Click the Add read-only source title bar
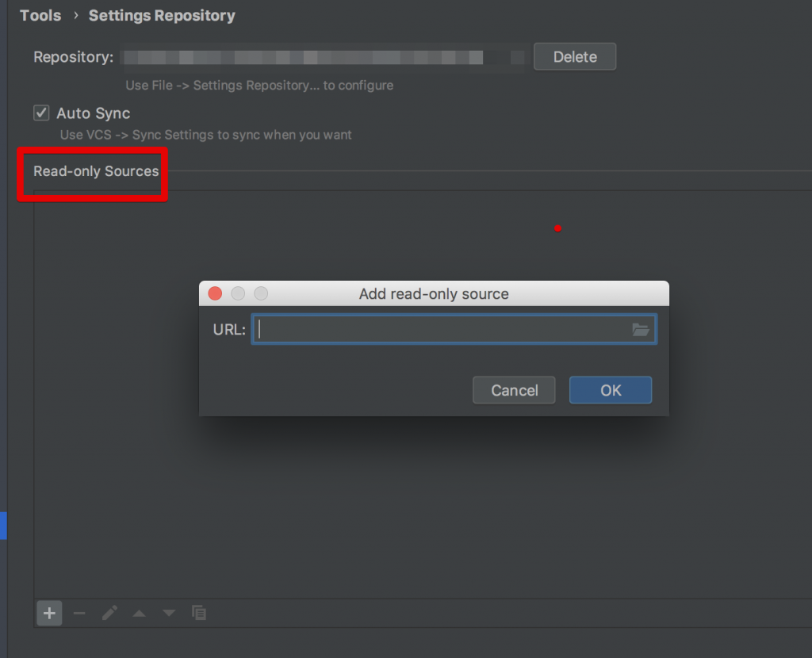812x658 pixels. tap(434, 293)
